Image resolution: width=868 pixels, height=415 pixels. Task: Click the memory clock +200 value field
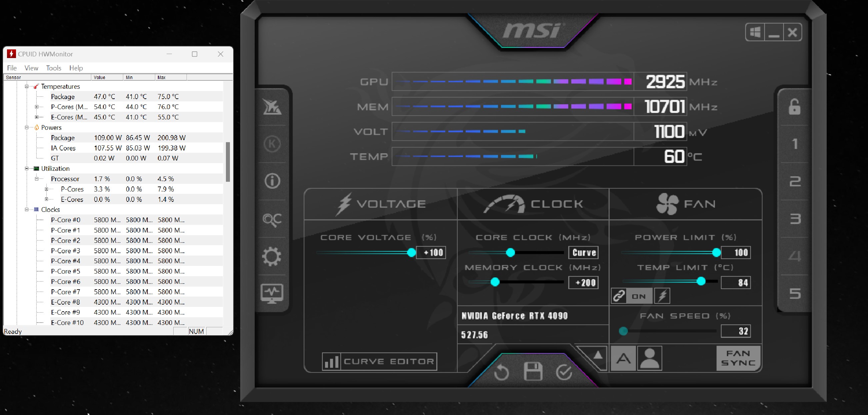(583, 283)
